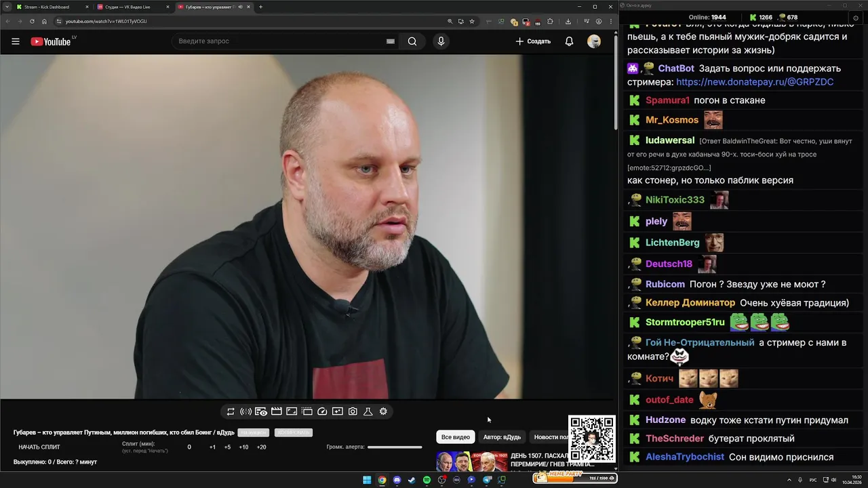Add +10 minutes to split
The height and width of the screenshot is (488, 868).
pos(243,447)
